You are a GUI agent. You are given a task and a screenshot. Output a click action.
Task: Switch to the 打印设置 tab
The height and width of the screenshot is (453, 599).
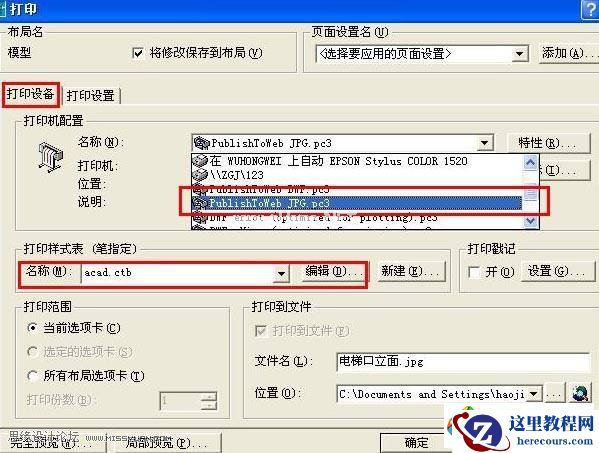click(91, 95)
